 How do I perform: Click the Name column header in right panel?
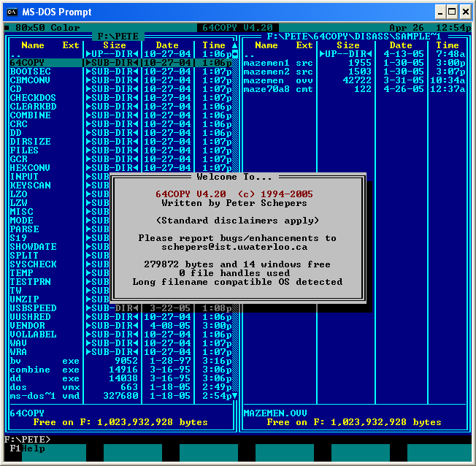click(266, 45)
